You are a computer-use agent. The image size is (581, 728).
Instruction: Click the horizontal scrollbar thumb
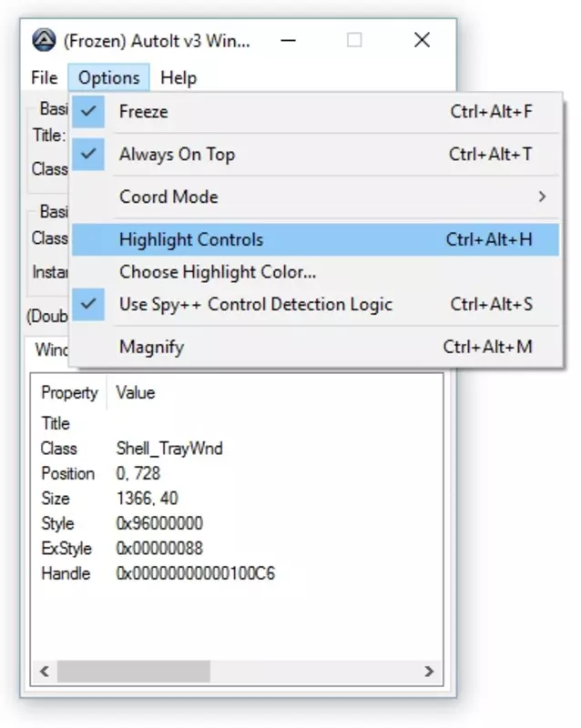133,672
